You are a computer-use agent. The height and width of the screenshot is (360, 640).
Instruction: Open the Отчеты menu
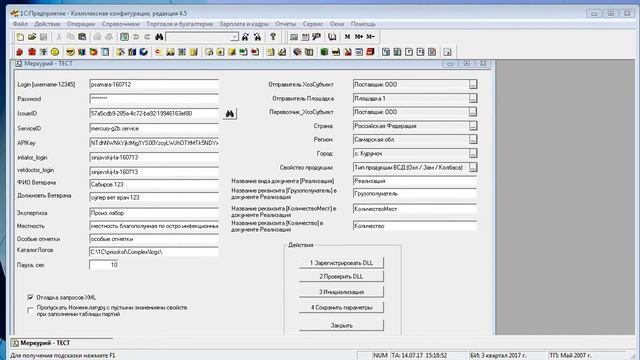(285, 24)
